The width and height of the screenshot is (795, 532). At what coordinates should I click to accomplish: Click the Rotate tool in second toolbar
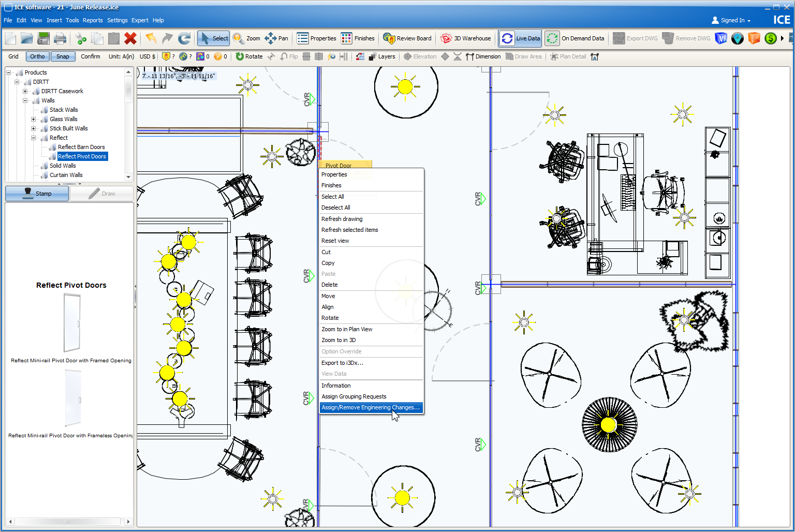coord(249,56)
